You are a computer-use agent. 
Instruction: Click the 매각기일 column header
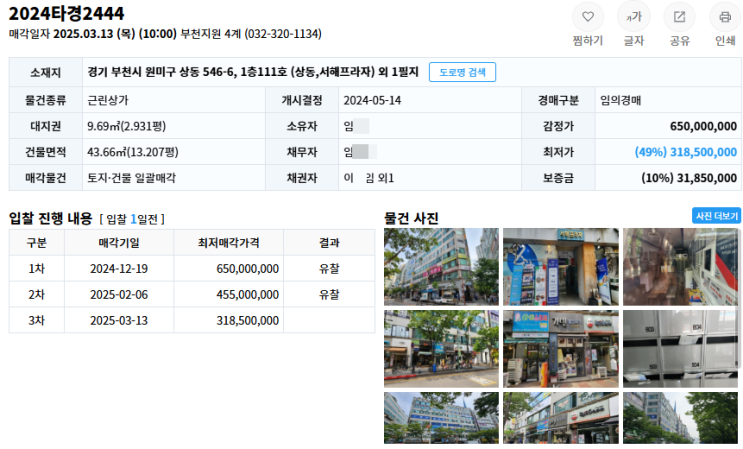pyautogui.click(x=119, y=242)
